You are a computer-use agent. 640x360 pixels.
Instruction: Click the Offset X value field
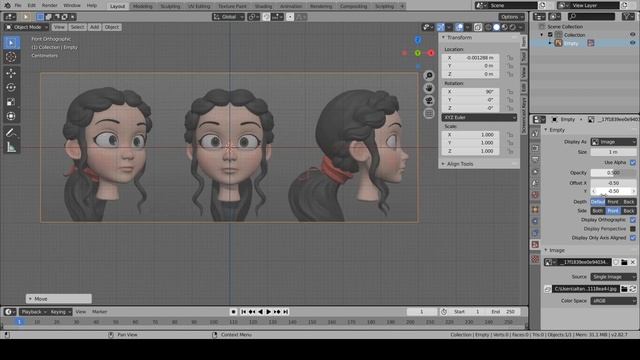(613, 183)
